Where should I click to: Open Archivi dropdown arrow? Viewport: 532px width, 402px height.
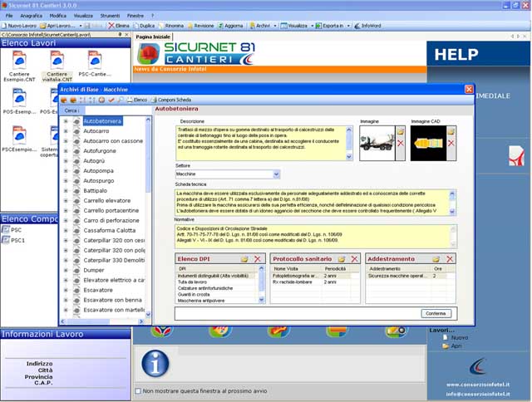[275, 26]
